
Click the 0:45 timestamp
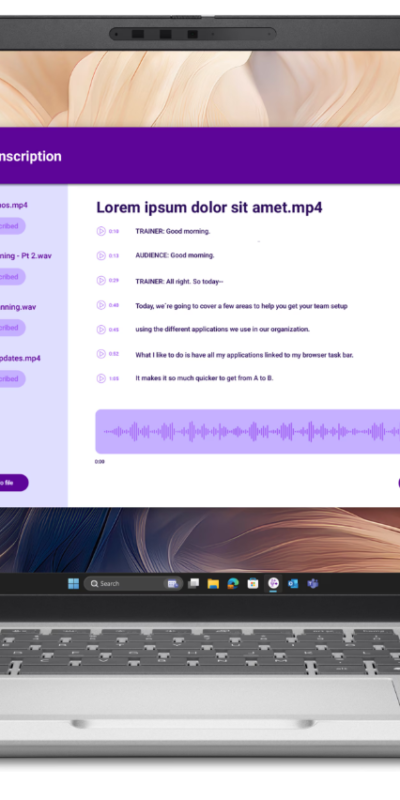(x=114, y=330)
